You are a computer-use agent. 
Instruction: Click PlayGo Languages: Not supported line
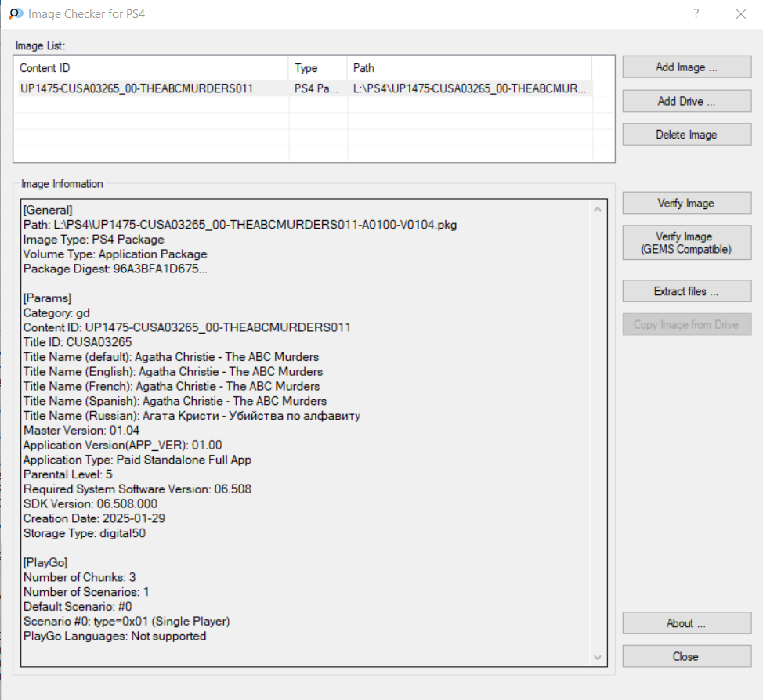[x=115, y=637]
